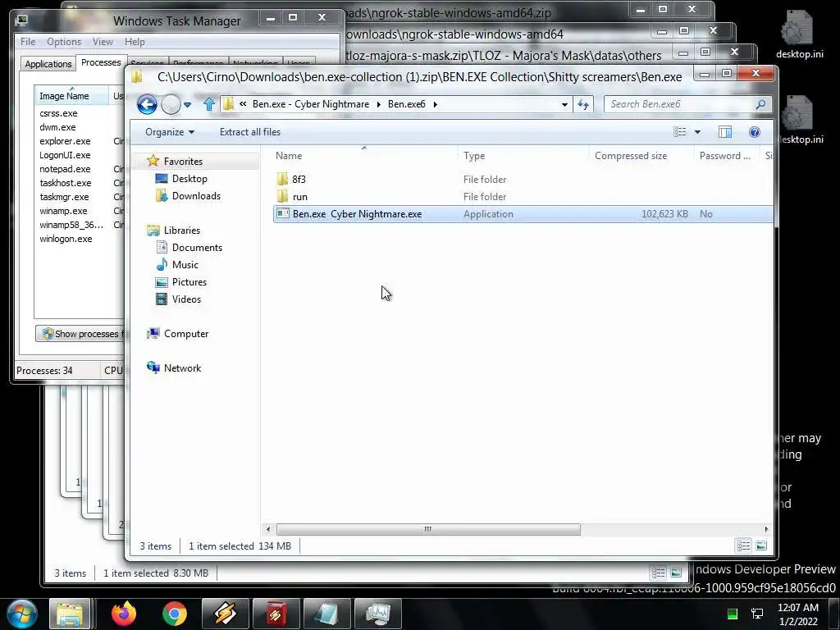Select Ben.exe Cyber Nightmare.exe file

[523, 214]
